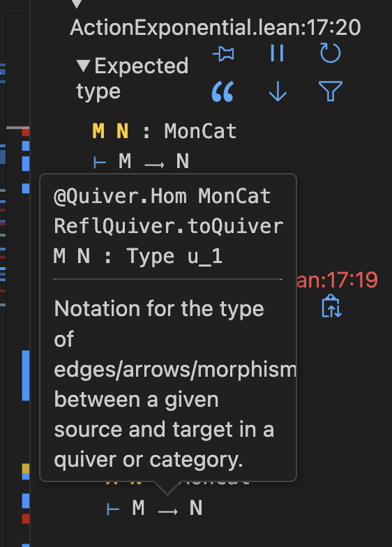Click the arrow in Expected type goal M ⟶ N

154,164
